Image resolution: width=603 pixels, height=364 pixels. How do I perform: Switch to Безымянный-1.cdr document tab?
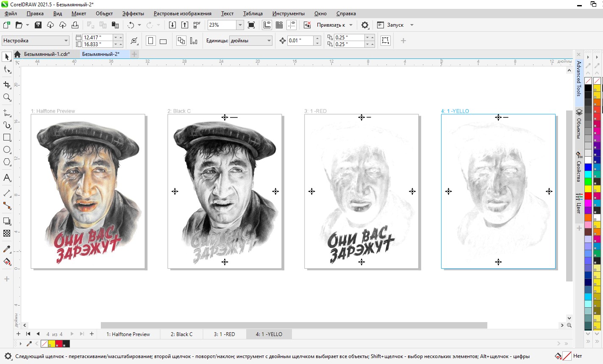(x=47, y=54)
